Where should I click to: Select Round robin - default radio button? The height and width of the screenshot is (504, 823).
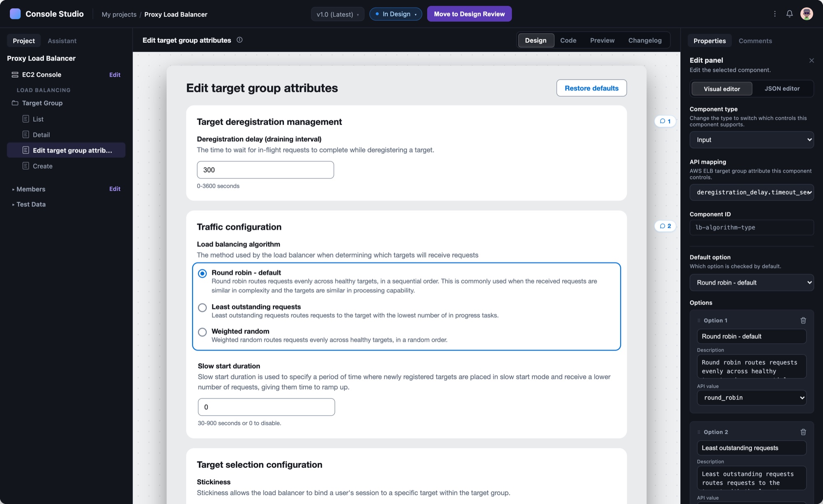pos(202,273)
